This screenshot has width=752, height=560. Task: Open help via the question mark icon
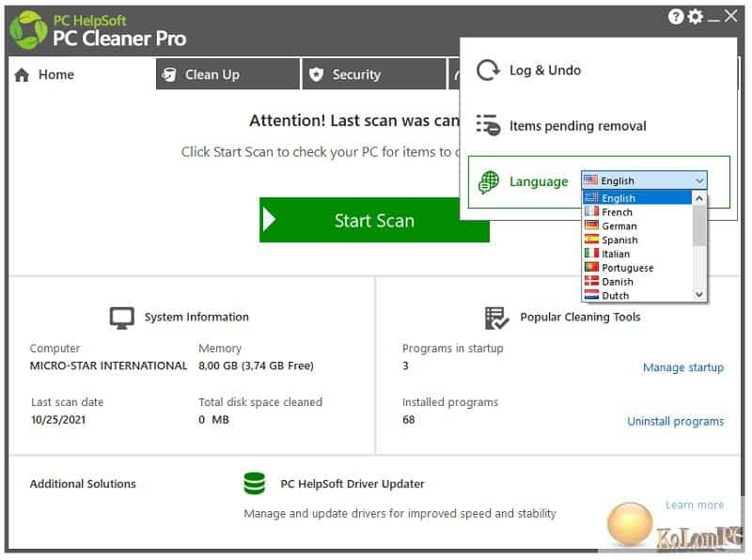pos(675,17)
